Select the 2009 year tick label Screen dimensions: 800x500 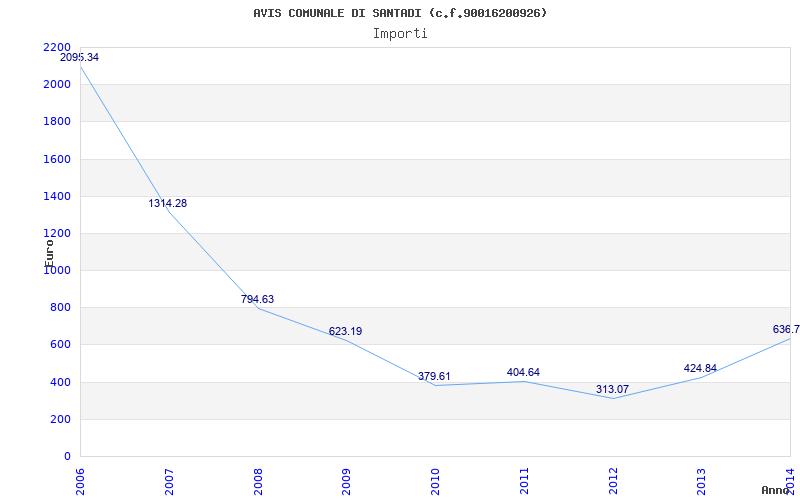pyautogui.click(x=347, y=480)
